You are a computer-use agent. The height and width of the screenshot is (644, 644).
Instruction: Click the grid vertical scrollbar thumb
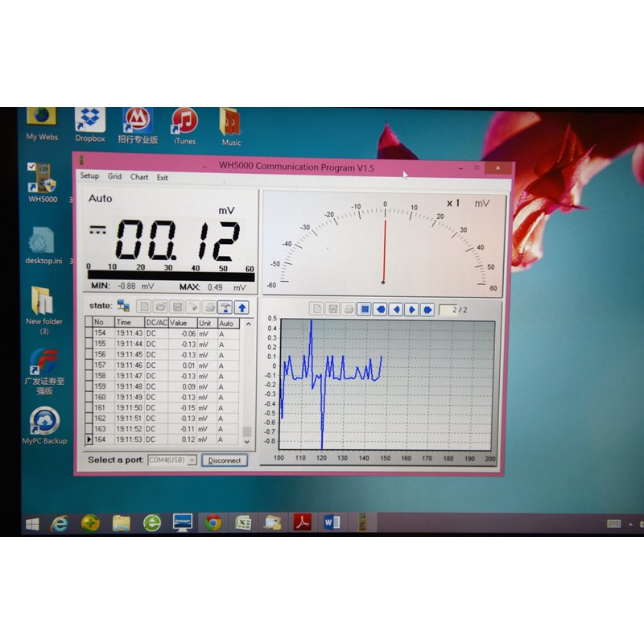point(247,431)
